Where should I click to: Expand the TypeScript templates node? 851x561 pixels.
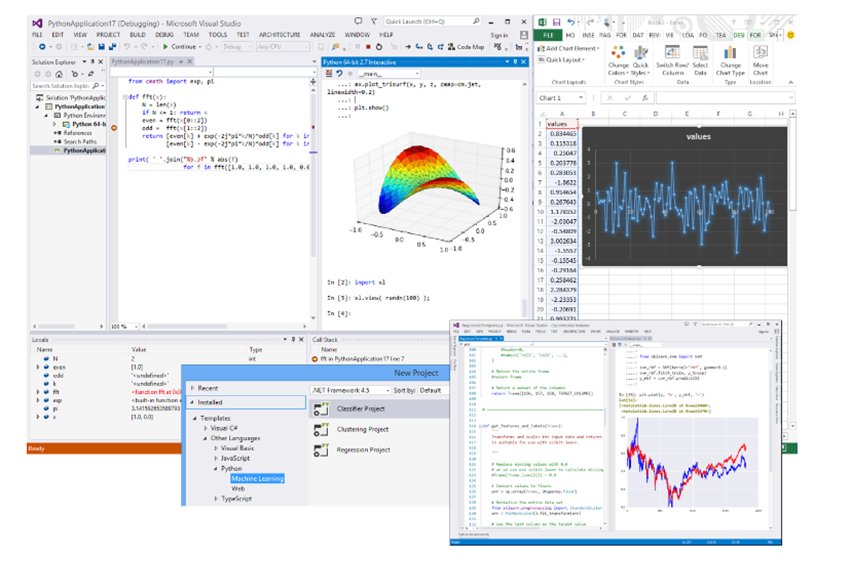pyautogui.click(x=215, y=499)
